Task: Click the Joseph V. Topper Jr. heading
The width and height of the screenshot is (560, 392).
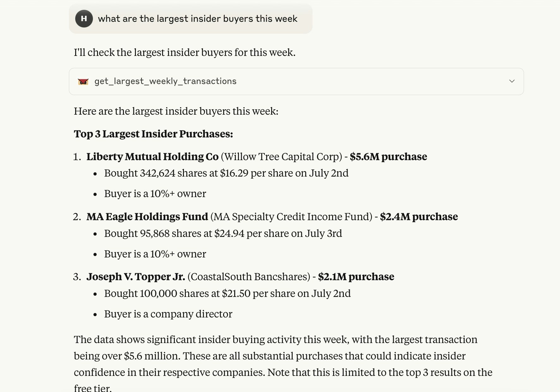Action: pyautogui.click(x=136, y=277)
